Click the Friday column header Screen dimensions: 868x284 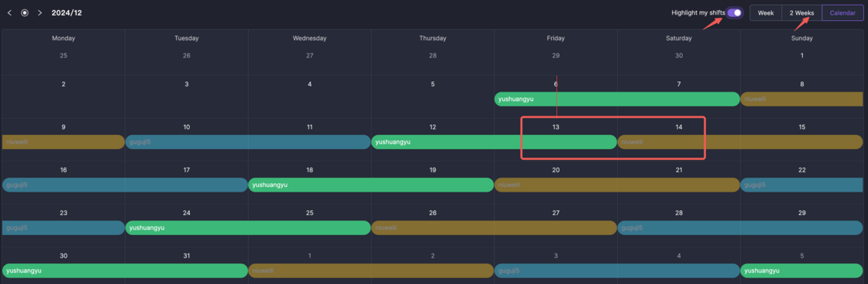(556, 38)
